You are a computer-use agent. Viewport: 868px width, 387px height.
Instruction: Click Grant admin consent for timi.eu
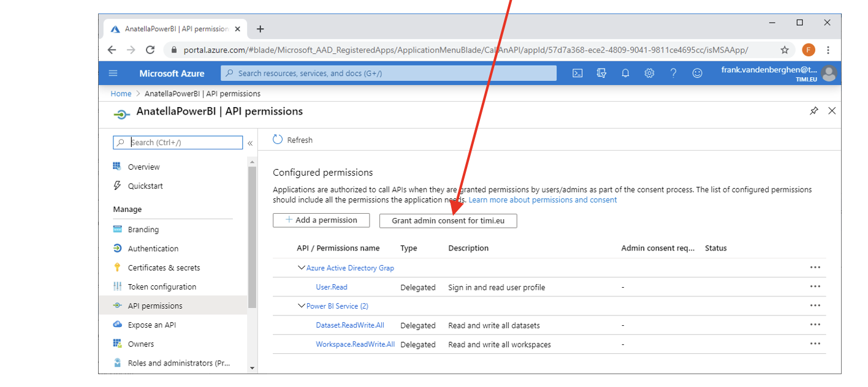click(x=447, y=220)
